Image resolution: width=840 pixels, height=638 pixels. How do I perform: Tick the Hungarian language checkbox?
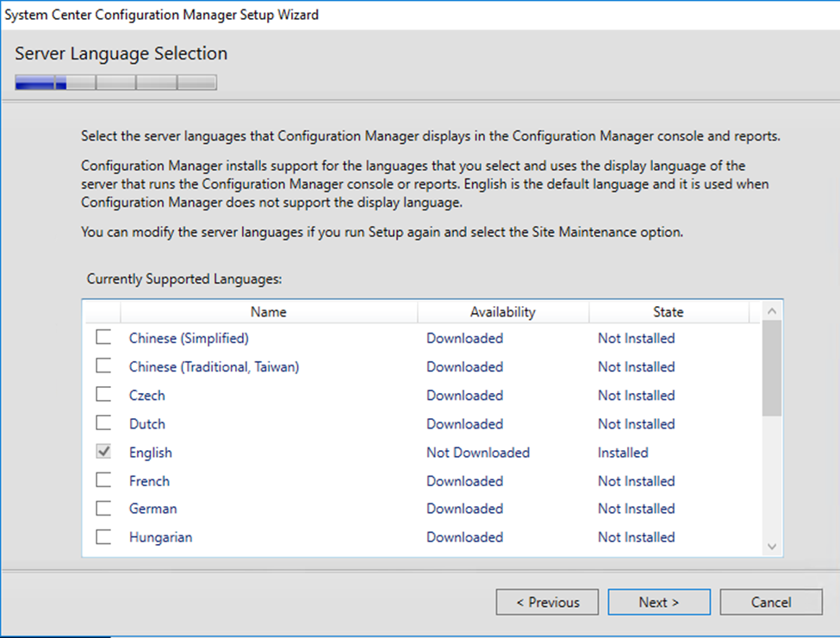pos(103,537)
